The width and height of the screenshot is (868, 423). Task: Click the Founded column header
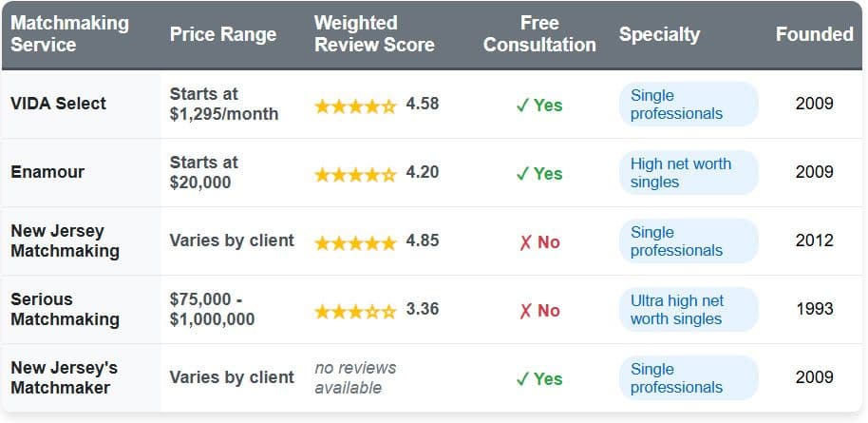pos(814,34)
